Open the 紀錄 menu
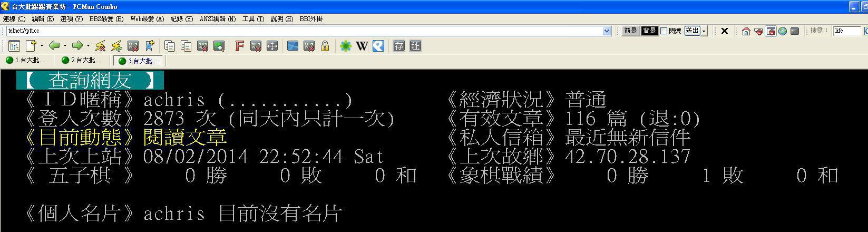Image resolution: width=868 pixels, height=232 pixels. (x=181, y=18)
